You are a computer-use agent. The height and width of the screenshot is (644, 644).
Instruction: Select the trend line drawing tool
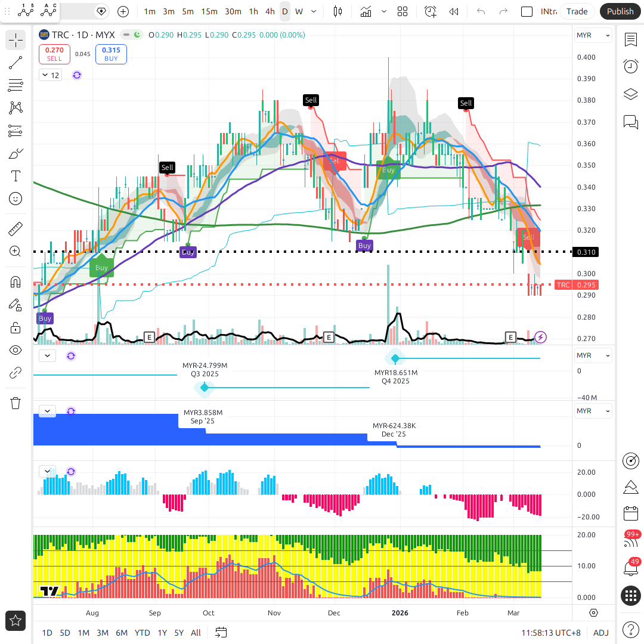click(16, 63)
